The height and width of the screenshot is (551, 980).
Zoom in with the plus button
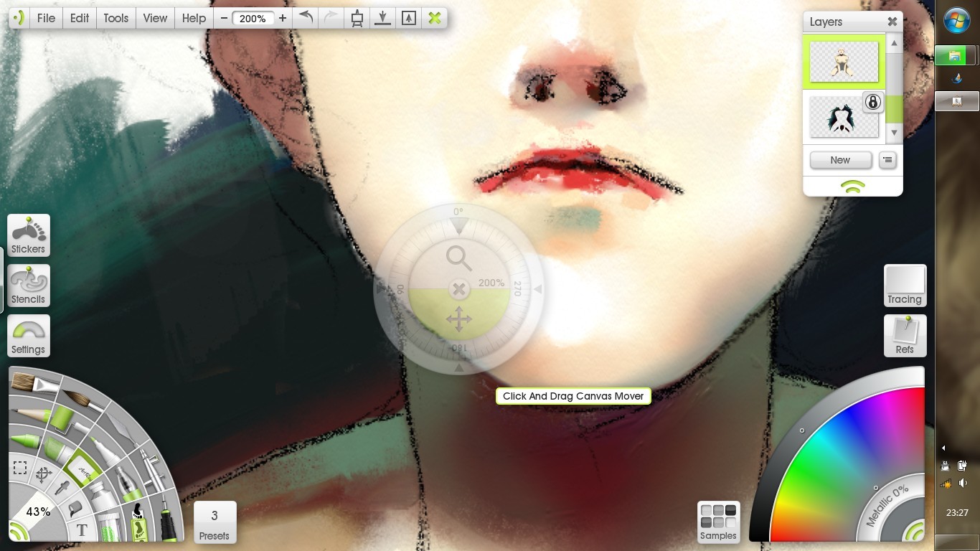283,18
